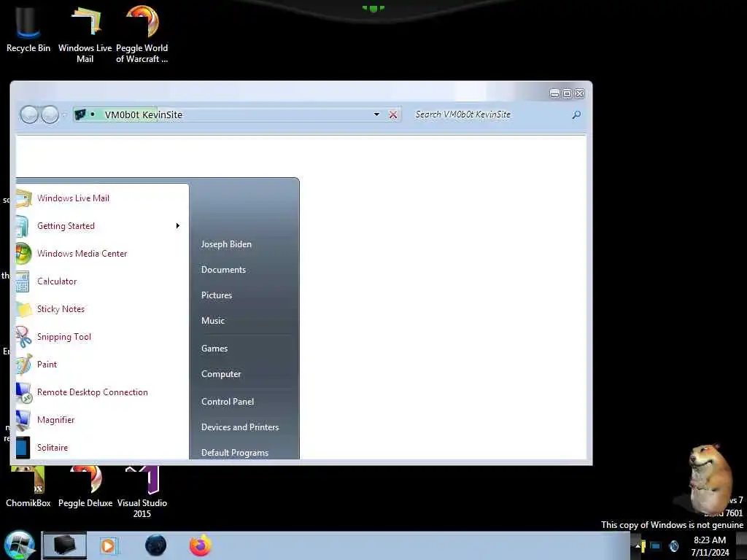Show hidden system tray icons

pyautogui.click(x=638, y=545)
